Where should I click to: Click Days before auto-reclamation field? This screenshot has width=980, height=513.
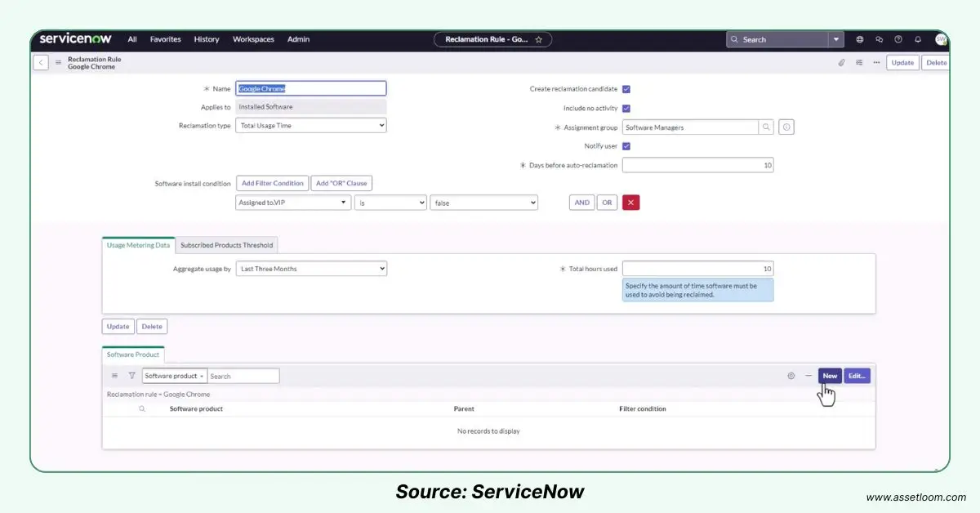coord(697,165)
